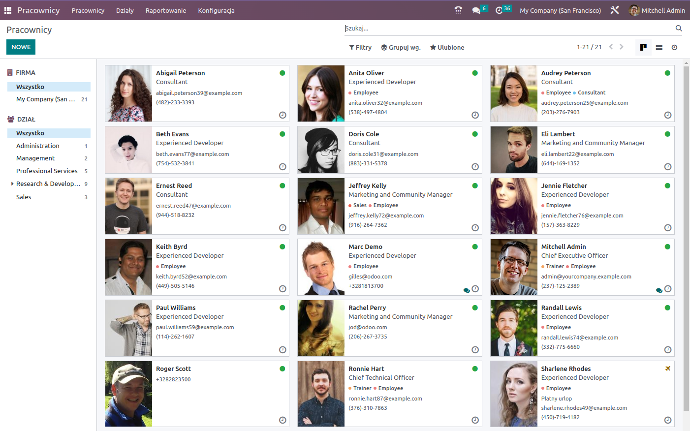Open the Rachel Perry employee card

click(x=389, y=328)
